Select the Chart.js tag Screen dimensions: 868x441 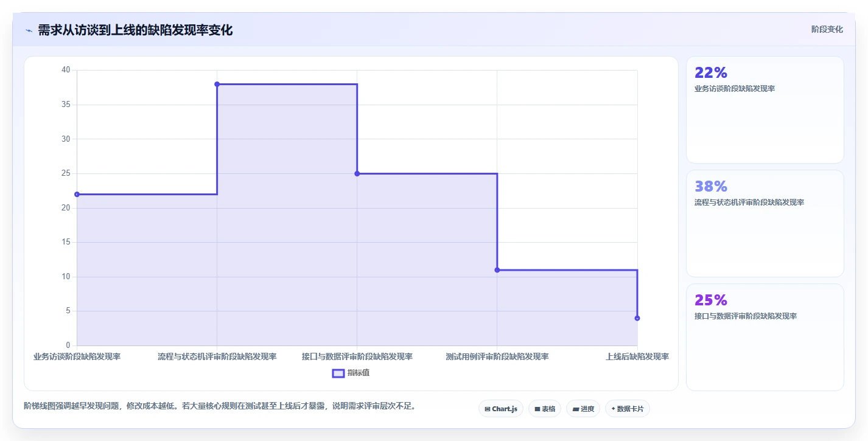(501, 409)
